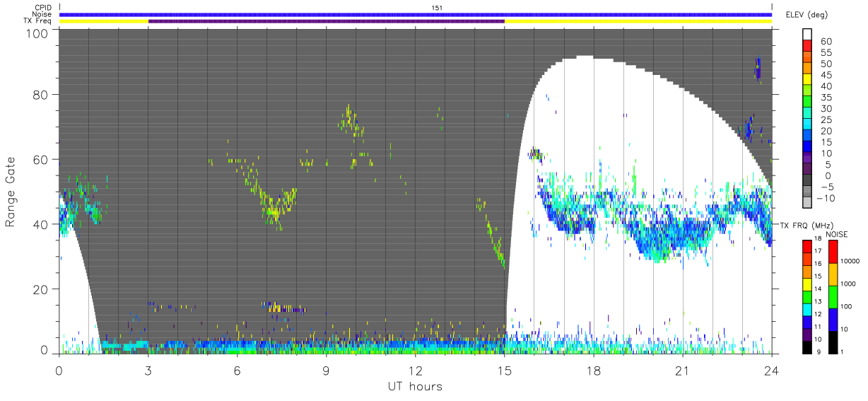This screenshot has height=401, width=868.
Task: Click x-axis tick label '12'
Action: [x=416, y=370]
